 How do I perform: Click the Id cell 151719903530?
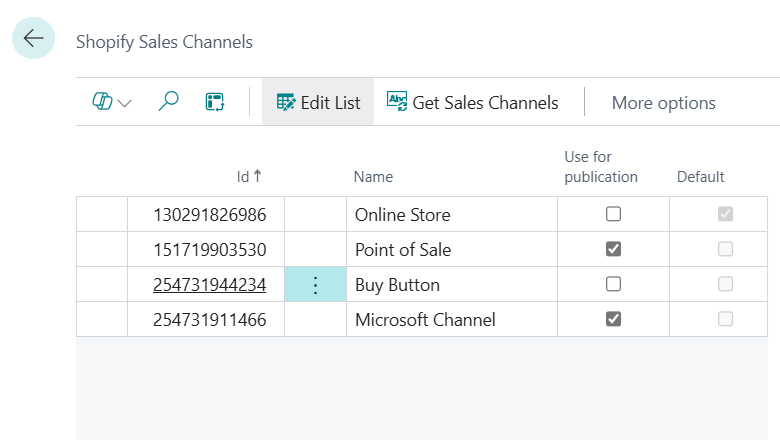209,250
